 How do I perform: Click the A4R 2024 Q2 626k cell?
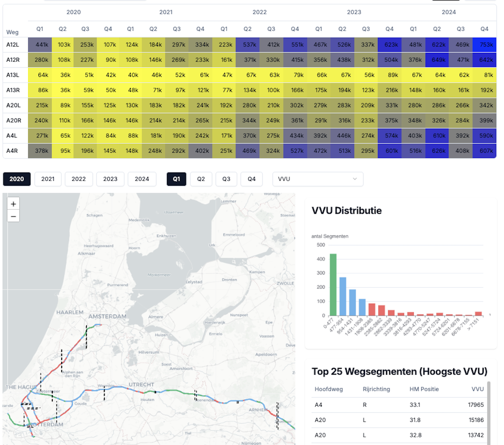(x=437, y=151)
